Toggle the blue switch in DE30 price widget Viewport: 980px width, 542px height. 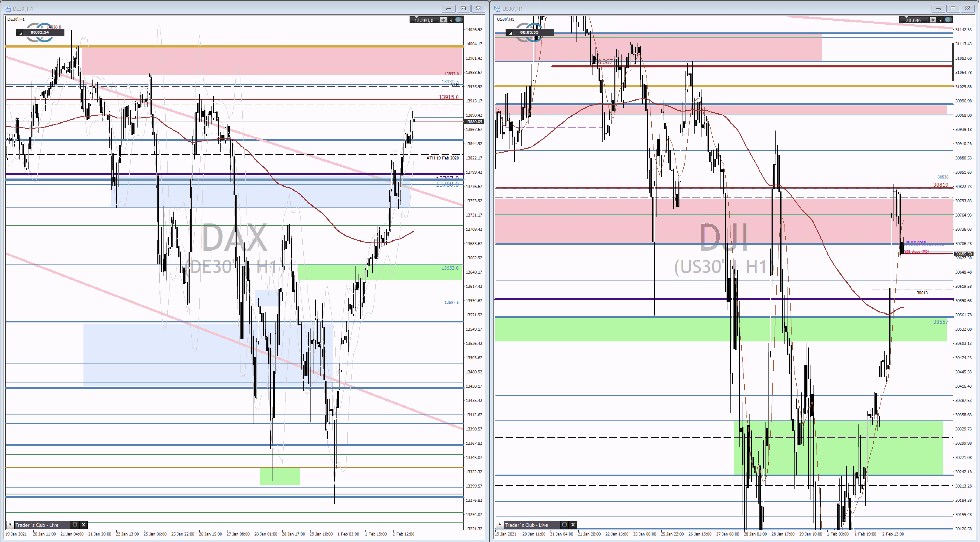(x=459, y=20)
